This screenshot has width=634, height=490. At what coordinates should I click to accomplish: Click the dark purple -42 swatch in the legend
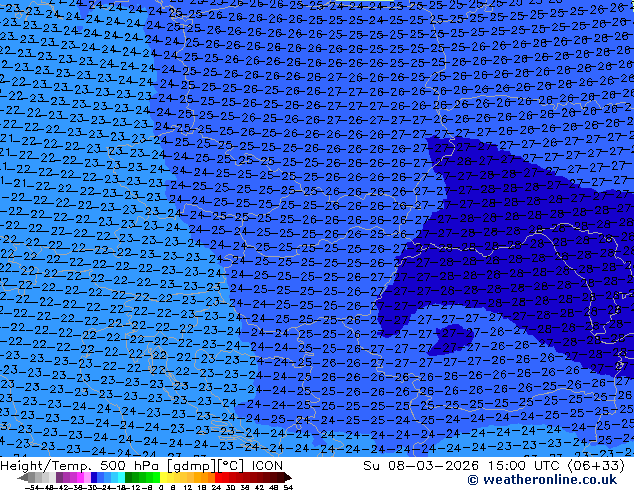pyautogui.click(x=59, y=477)
